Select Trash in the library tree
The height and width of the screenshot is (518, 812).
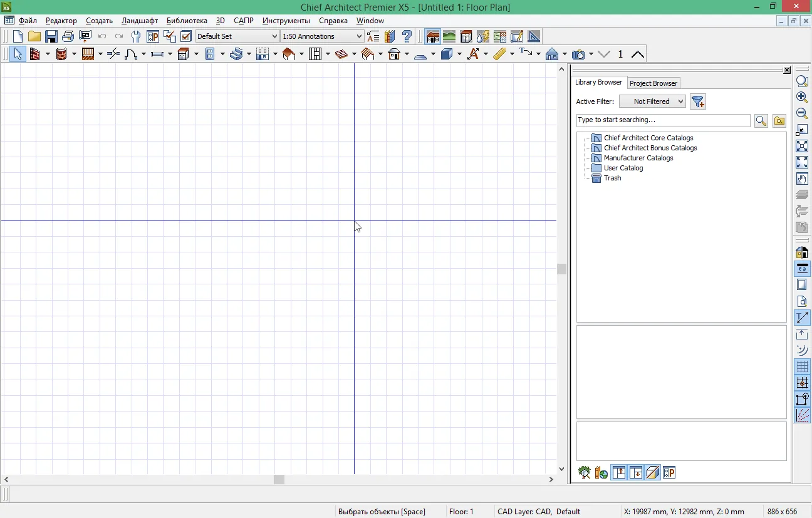point(612,178)
